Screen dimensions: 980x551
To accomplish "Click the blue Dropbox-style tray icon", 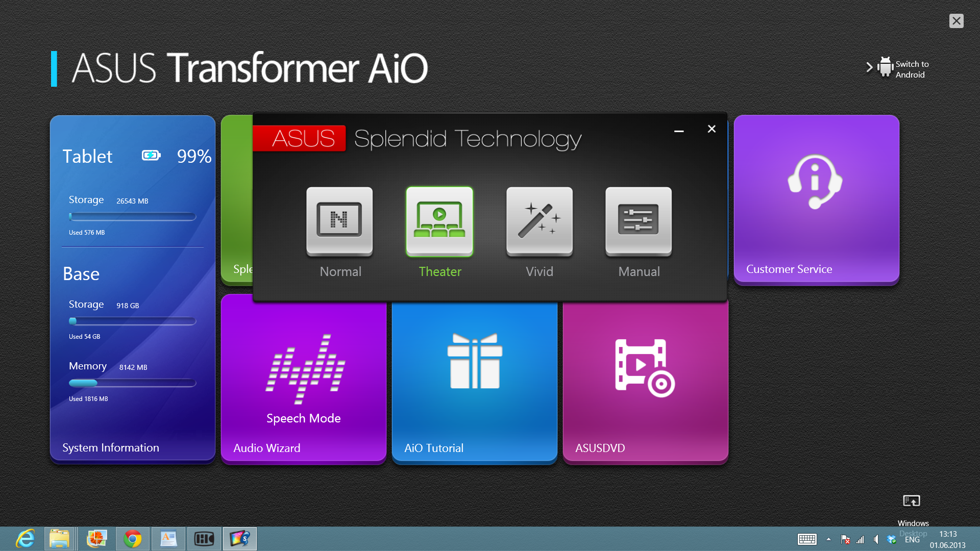I will click(x=892, y=539).
